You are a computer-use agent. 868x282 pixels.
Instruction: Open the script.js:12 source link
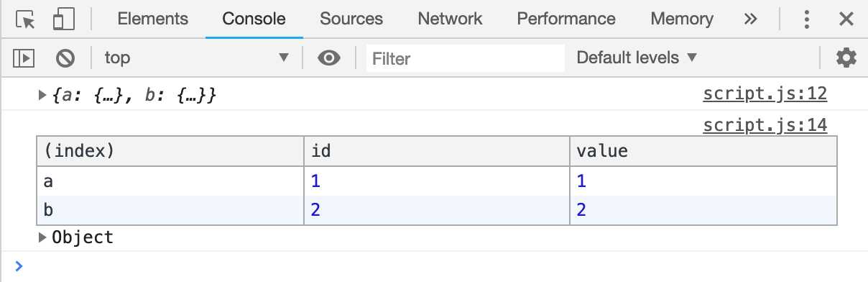pyautogui.click(x=765, y=94)
